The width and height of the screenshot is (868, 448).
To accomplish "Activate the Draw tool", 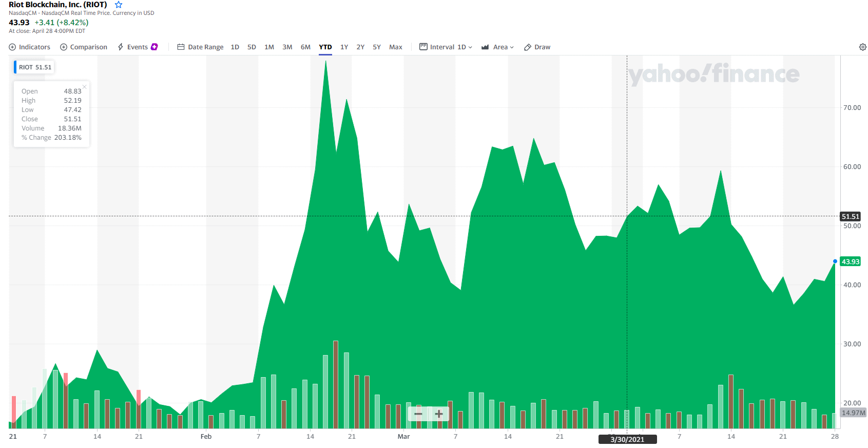I will click(x=537, y=47).
